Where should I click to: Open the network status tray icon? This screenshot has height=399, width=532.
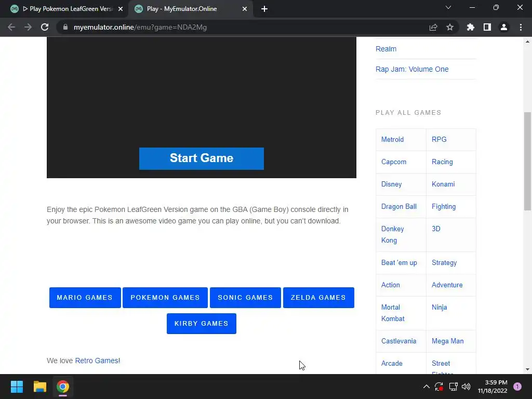point(453,387)
